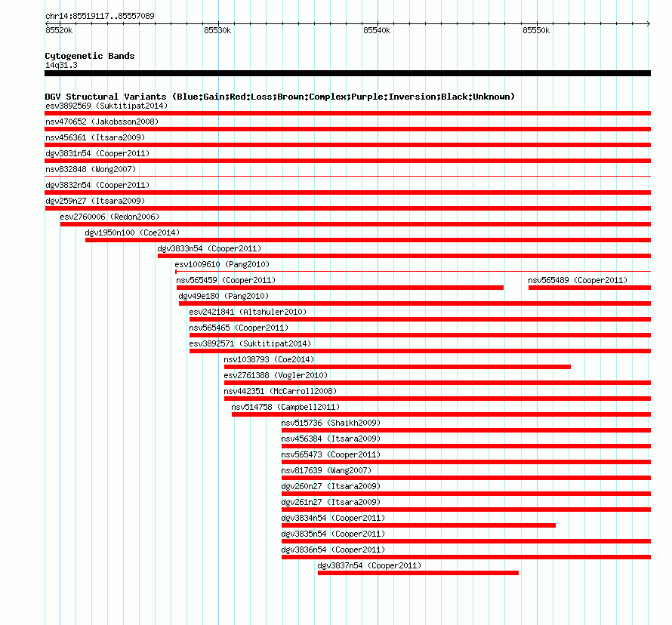The width and height of the screenshot is (672, 625).
Task: Select dgv49e180 (Pang2010) variant label
Action: tap(223, 296)
